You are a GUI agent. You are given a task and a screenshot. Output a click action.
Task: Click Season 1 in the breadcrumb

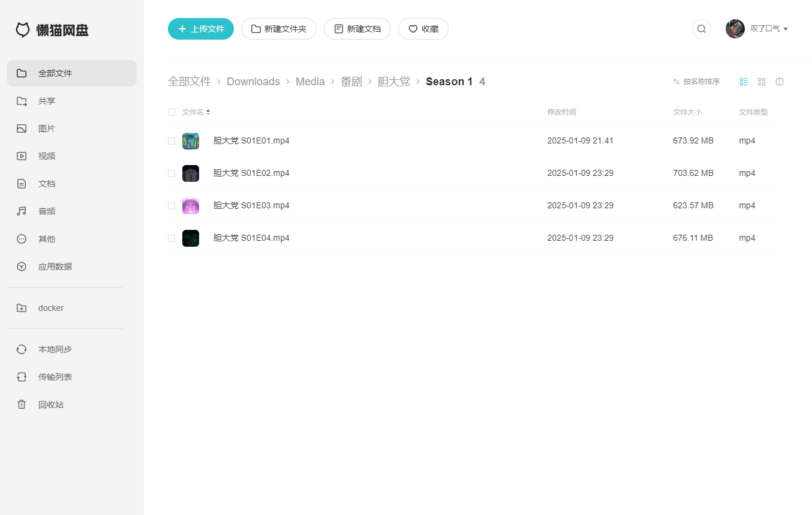449,82
